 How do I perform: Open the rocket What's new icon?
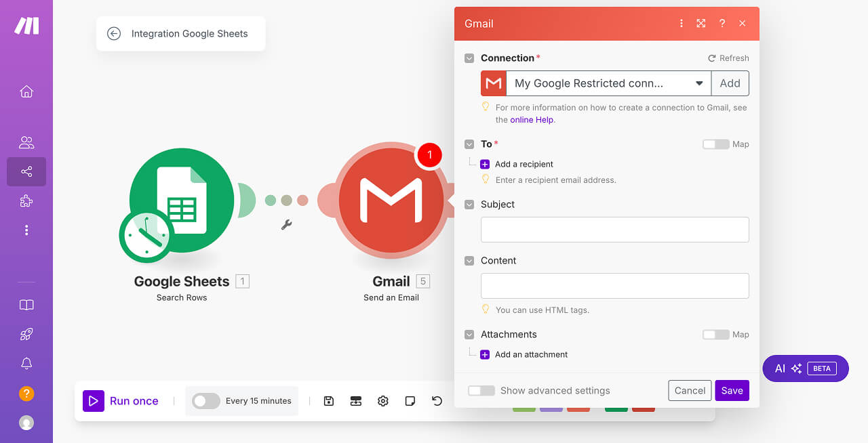pos(26,334)
